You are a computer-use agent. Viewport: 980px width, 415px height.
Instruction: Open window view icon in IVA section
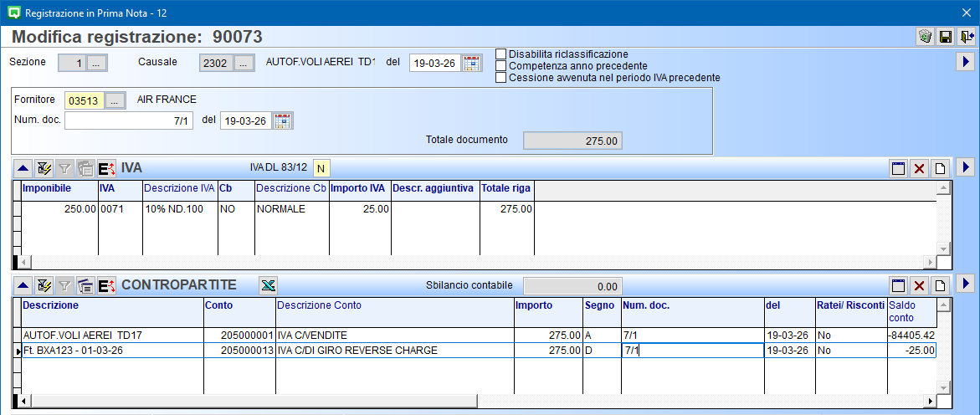(x=898, y=168)
